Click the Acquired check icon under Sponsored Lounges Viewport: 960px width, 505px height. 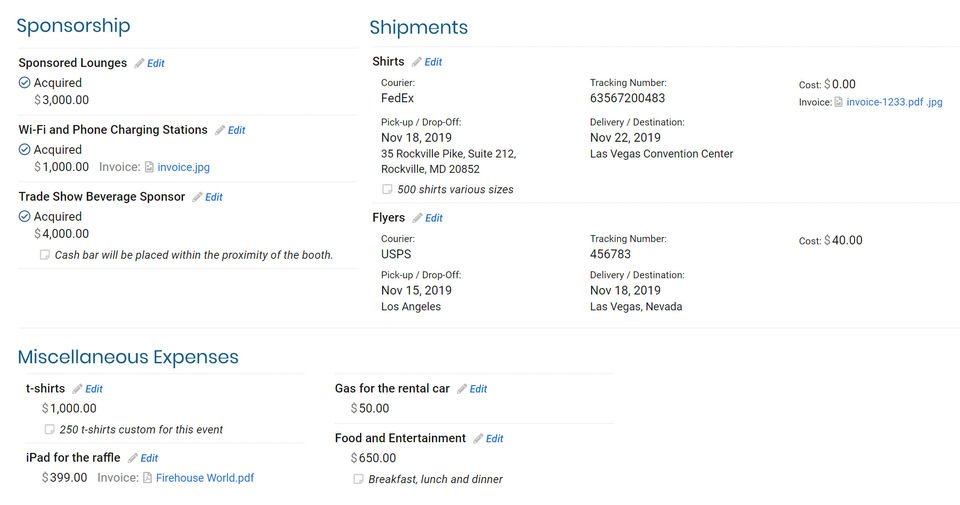[25, 83]
